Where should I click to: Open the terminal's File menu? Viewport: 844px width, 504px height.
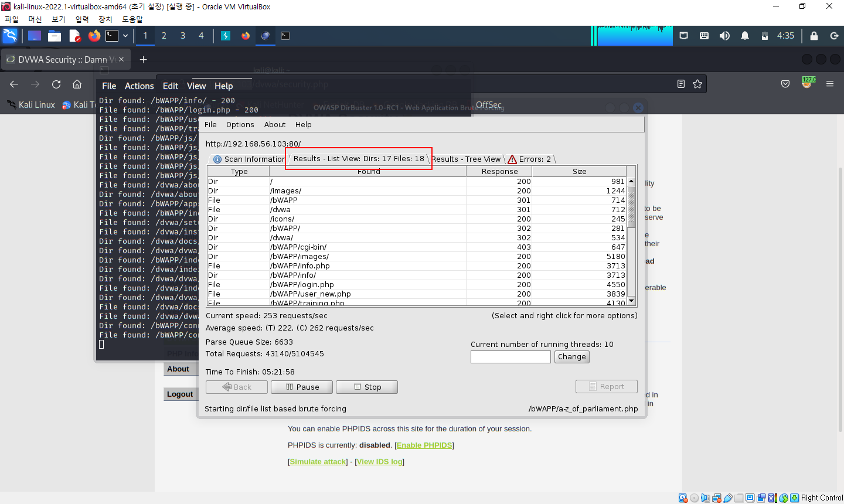pyautogui.click(x=109, y=86)
